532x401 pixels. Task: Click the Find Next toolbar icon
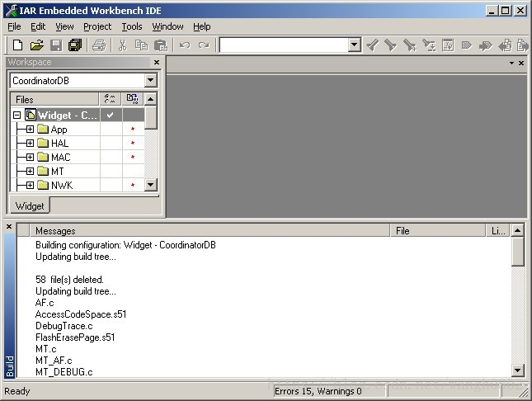pos(391,45)
